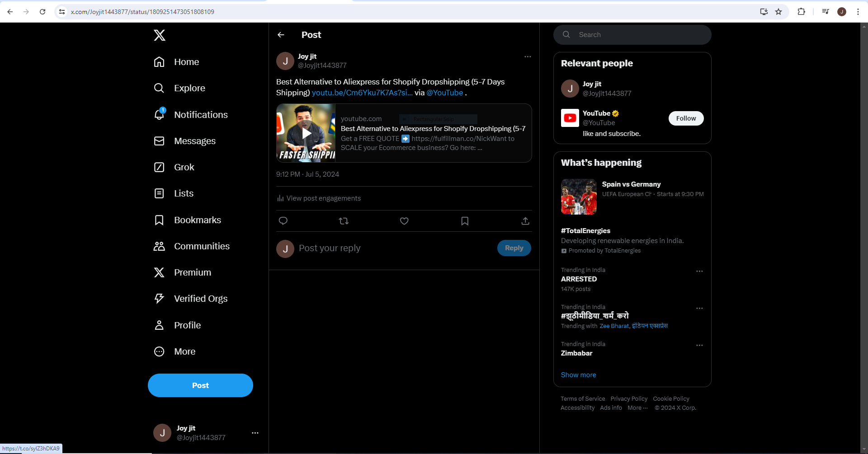Play the YouTube video preview

coord(306,133)
